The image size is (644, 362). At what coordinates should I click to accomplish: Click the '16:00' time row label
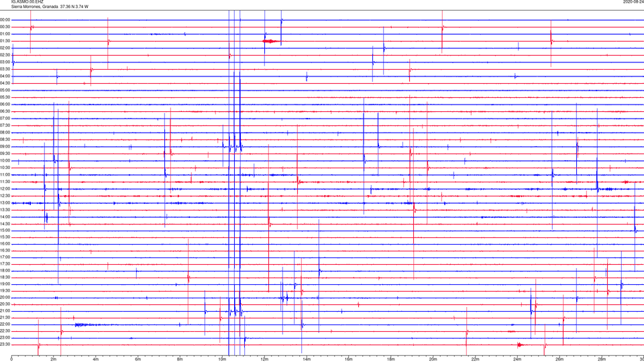(5, 244)
